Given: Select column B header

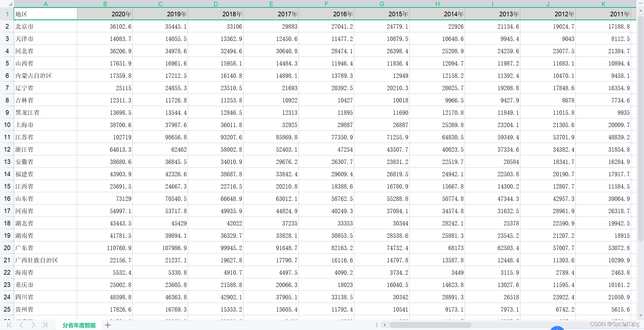Looking at the screenshot, I should click(x=105, y=4).
